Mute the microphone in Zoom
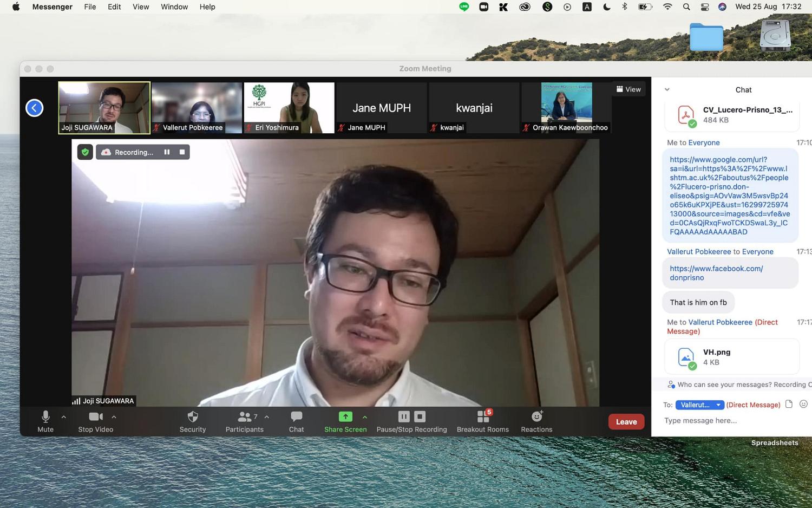This screenshot has height=508, width=812. 45,421
